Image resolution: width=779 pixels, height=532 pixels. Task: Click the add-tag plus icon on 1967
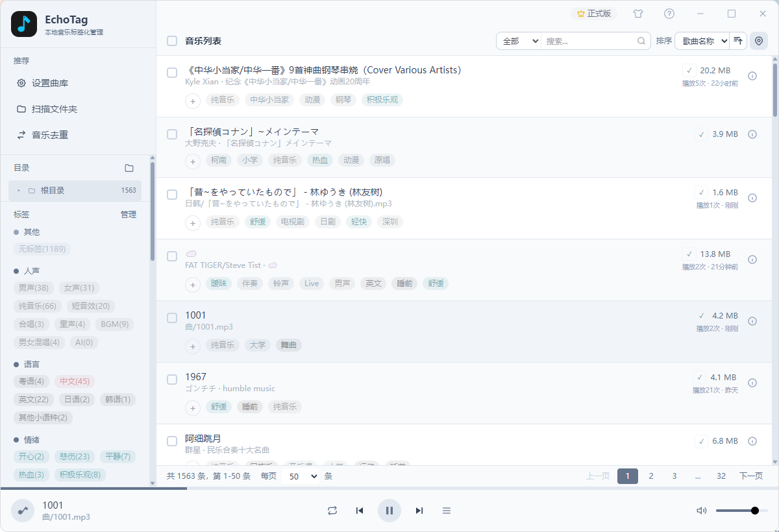(192, 408)
